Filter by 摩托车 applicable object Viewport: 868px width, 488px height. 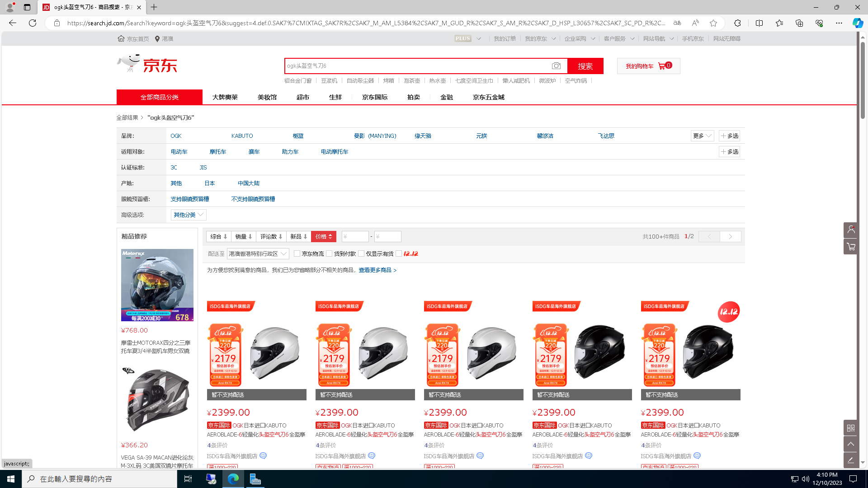[x=218, y=152]
